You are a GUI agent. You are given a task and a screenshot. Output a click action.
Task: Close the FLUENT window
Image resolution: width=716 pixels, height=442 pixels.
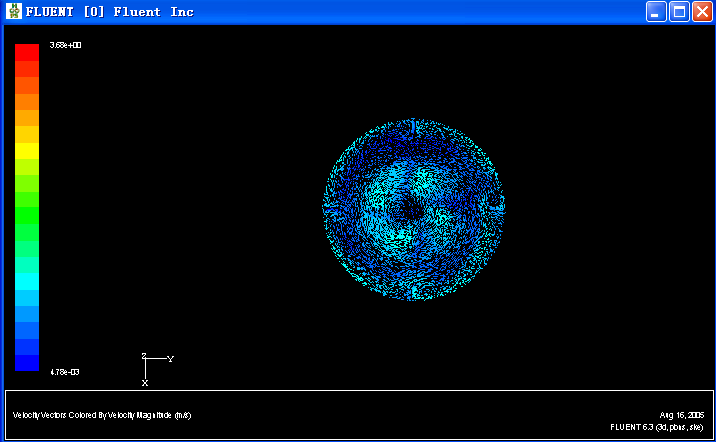tap(702, 11)
